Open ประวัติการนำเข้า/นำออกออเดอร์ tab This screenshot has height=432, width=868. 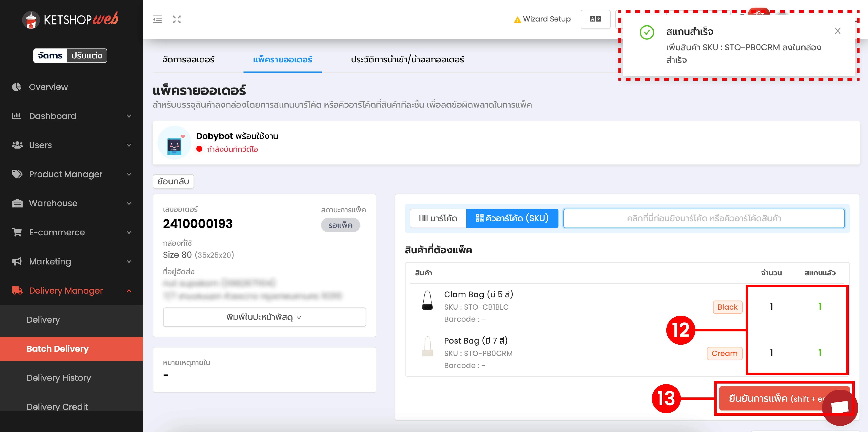(407, 60)
